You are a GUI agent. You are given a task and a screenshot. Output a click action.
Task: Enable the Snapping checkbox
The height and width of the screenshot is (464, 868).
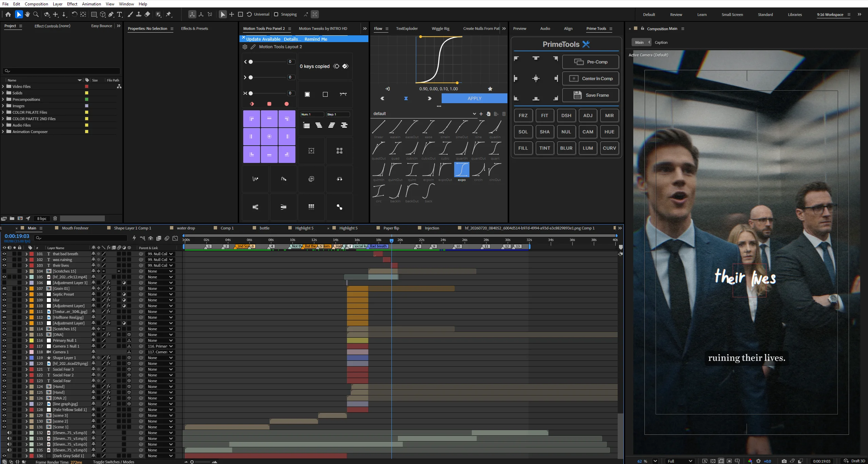tap(276, 14)
